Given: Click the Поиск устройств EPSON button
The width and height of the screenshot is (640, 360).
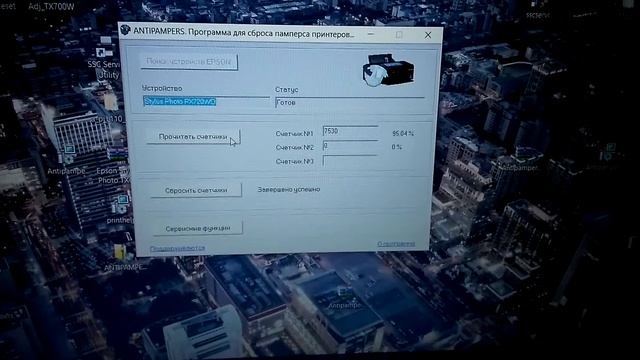Looking at the screenshot, I should [189, 62].
